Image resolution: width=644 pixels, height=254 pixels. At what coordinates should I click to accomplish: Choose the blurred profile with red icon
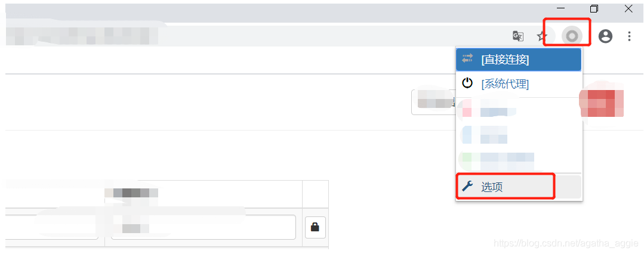pyautogui.click(x=519, y=111)
